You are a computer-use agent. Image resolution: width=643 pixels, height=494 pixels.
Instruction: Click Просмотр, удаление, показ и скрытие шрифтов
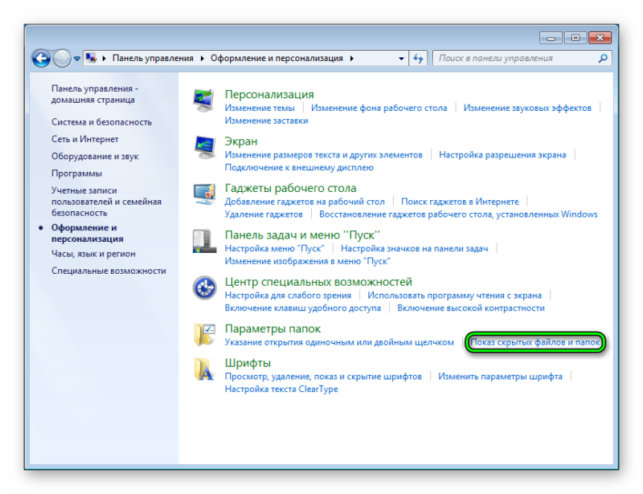click(x=323, y=376)
